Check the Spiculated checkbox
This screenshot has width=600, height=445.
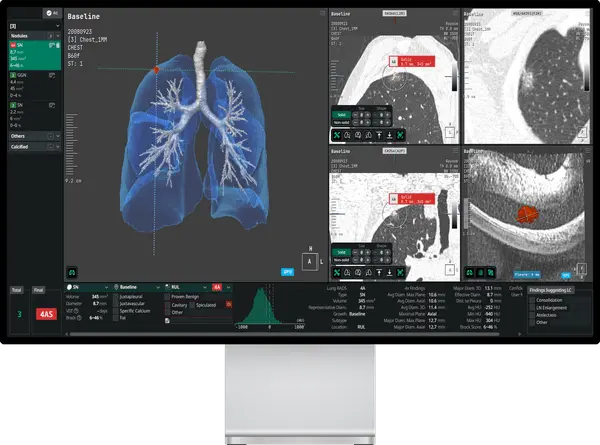(x=192, y=305)
